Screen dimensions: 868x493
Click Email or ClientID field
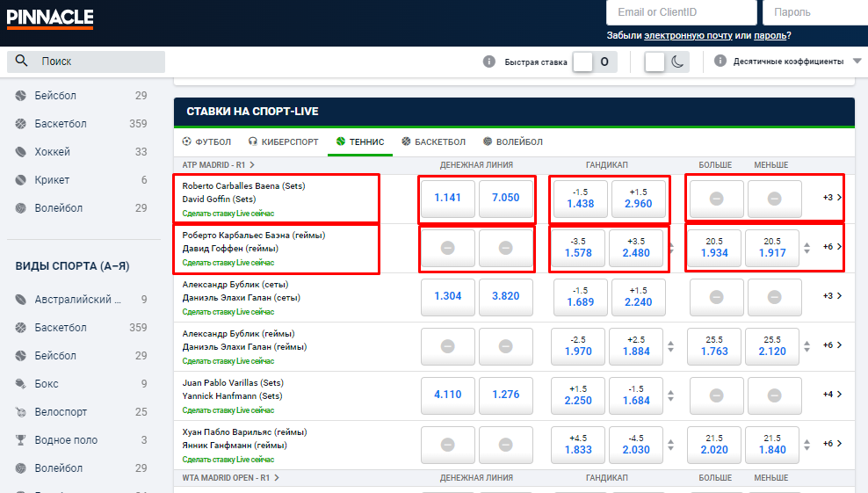coord(682,12)
